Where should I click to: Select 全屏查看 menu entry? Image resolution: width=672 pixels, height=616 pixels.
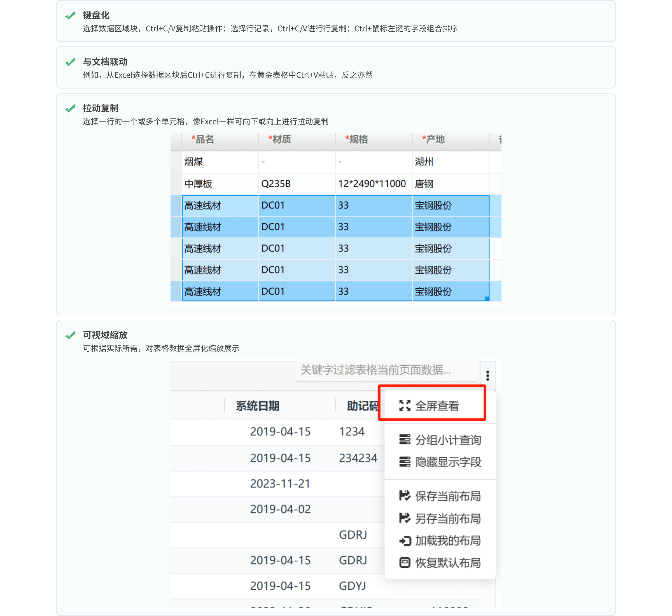437,406
